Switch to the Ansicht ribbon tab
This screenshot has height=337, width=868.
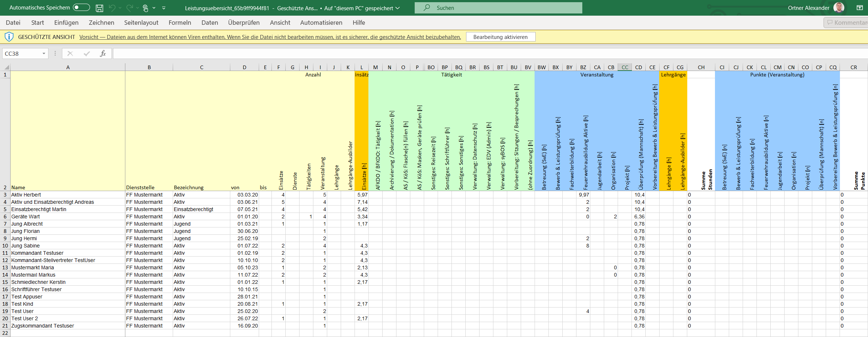280,23
